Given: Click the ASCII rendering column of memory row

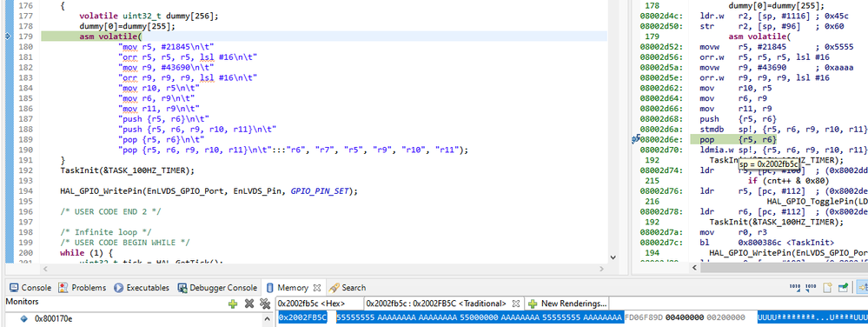Looking at the screenshot, I should point(812,317).
